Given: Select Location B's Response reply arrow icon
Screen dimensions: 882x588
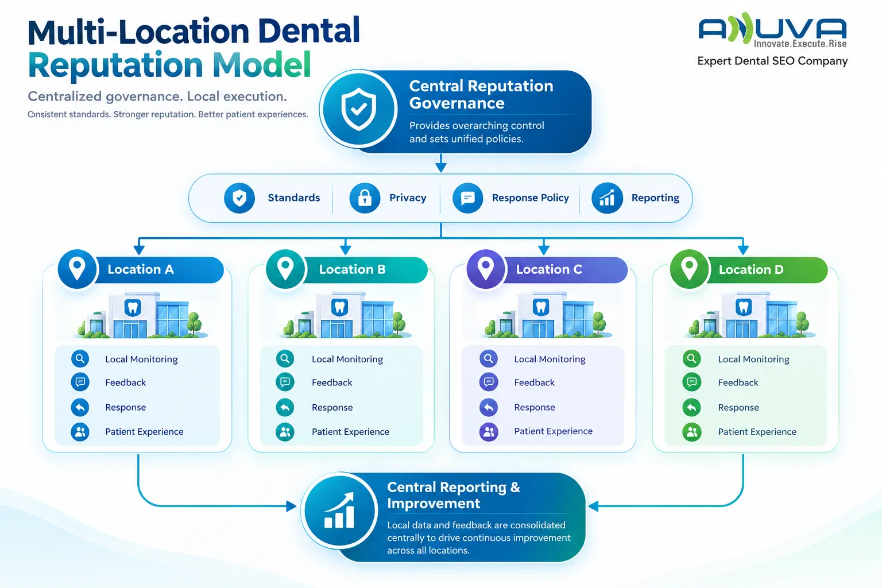Looking at the screenshot, I should 285,407.
